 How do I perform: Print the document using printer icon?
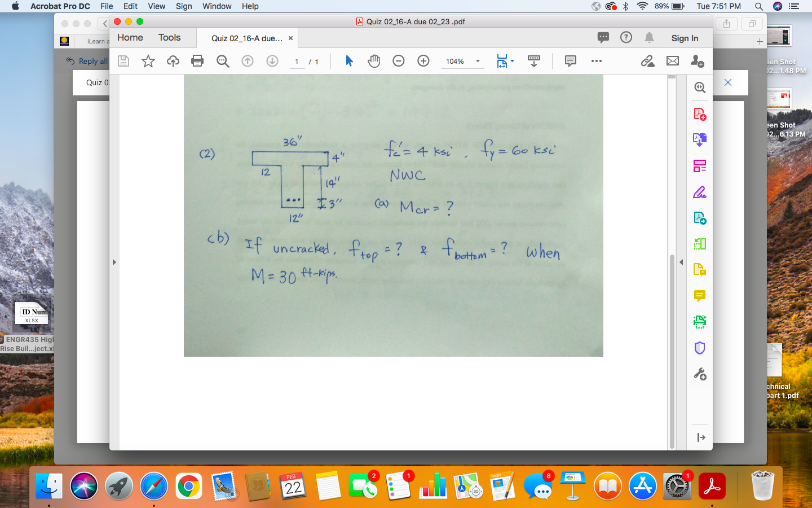tap(197, 61)
